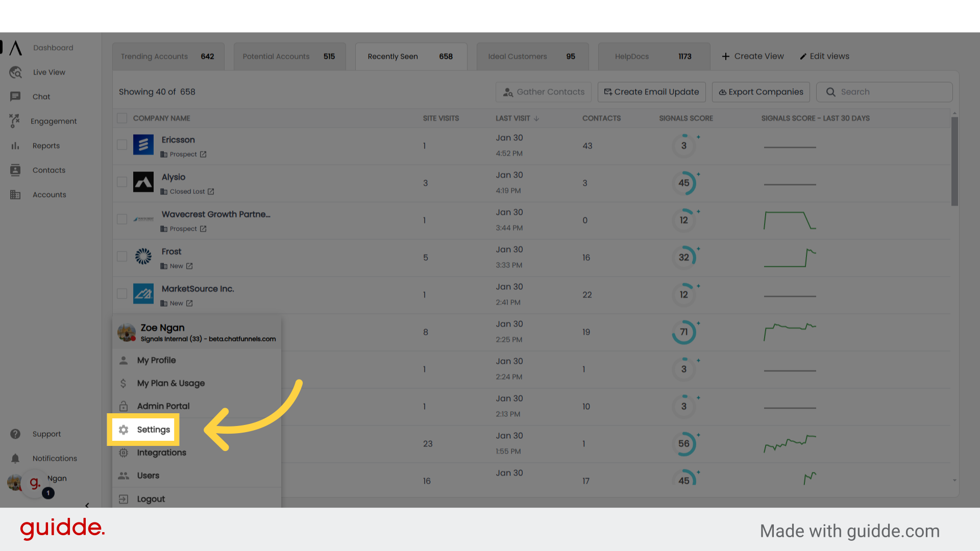
Task: Open the Live View sidebar icon
Action: [x=15, y=72]
